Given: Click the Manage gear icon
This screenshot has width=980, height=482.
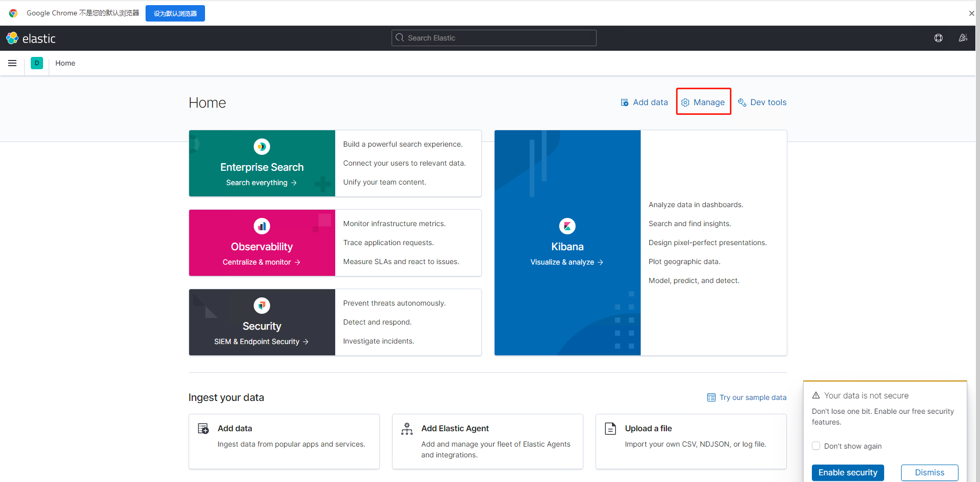Looking at the screenshot, I should click(685, 103).
